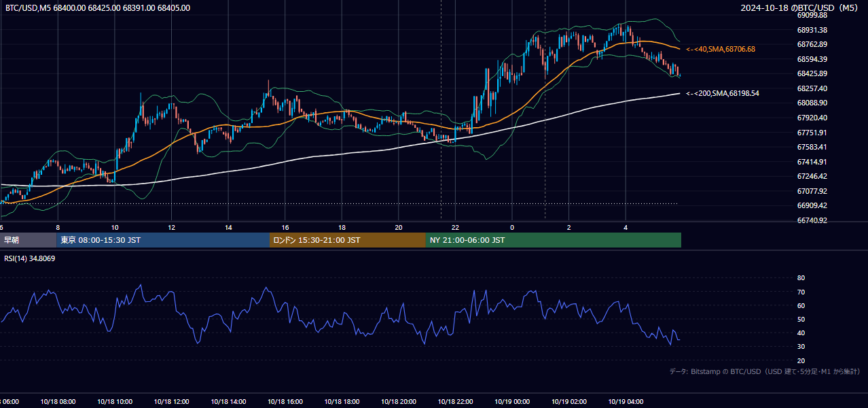Click price axis value 68594.39
The width and height of the screenshot is (868, 408).
click(812, 59)
